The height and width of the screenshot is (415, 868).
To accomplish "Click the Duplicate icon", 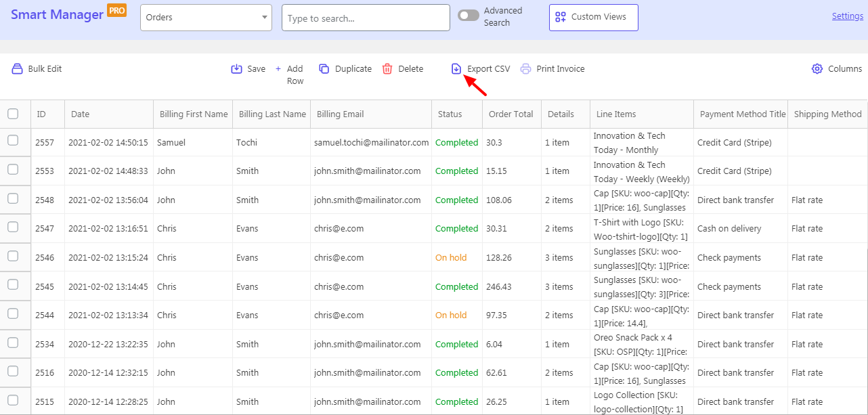I will point(324,68).
